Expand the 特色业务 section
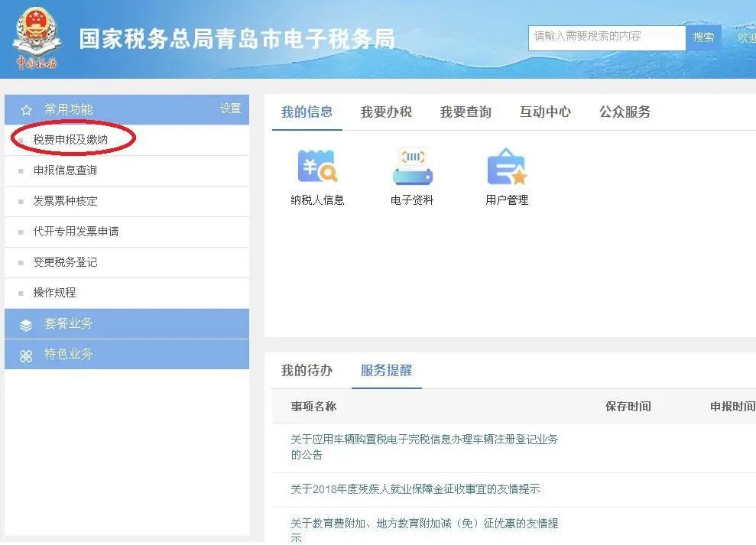 [x=127, y=355]
